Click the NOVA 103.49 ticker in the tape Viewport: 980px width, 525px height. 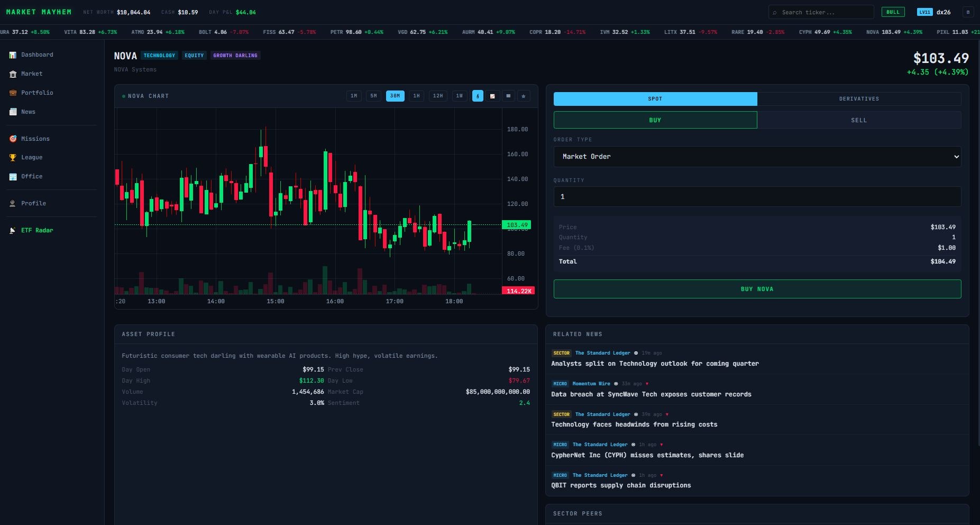(894, 32)
